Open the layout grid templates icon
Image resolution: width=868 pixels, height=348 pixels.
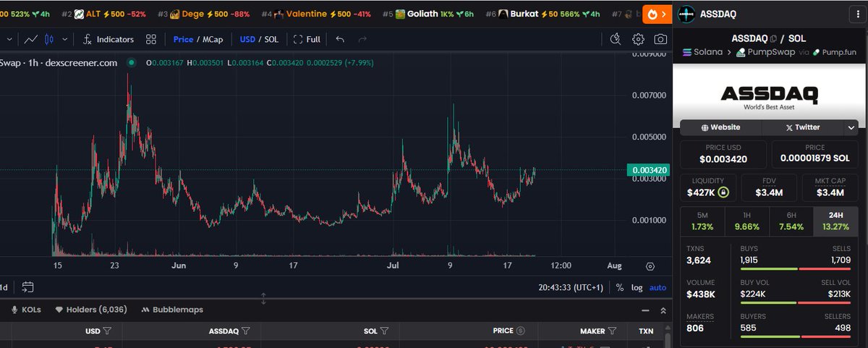(x=150, y=39)
